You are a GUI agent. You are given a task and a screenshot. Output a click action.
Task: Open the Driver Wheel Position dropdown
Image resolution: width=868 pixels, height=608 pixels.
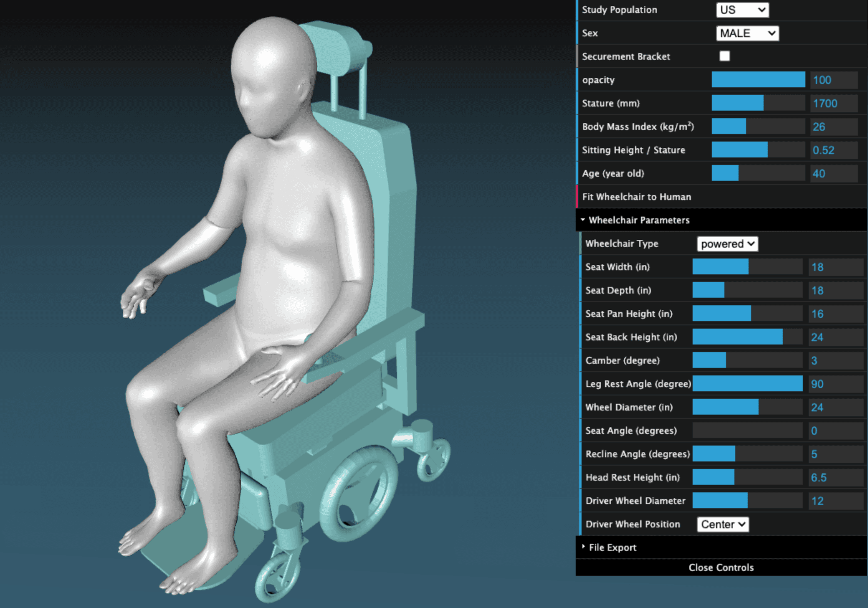click(722, 524)
